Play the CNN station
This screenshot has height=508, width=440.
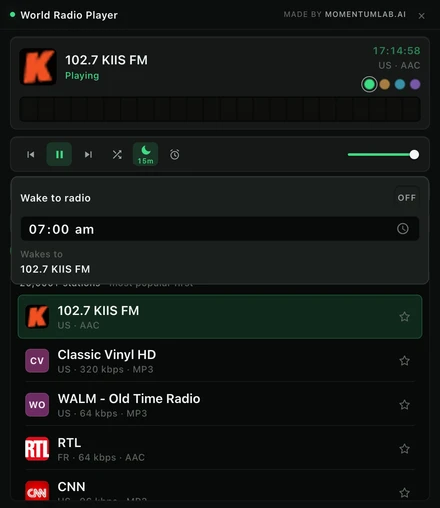pyautogui.click(x=220, y=490)
